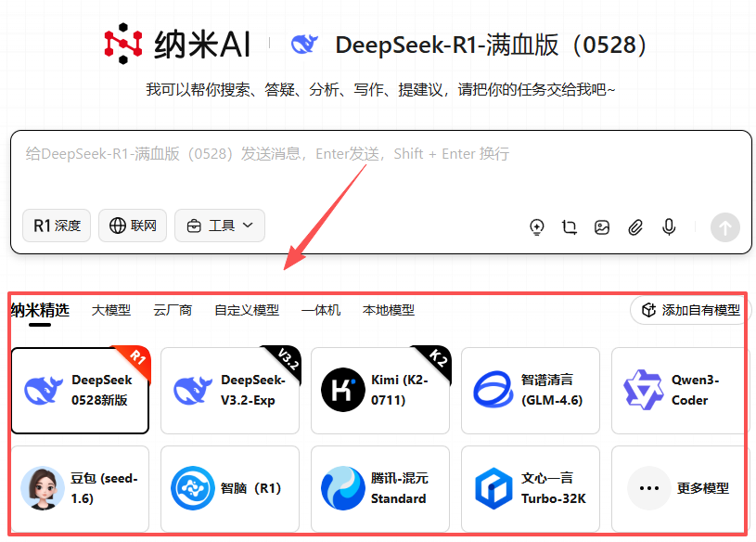Viewport: 756px width, 542px height.
Task: Click the chevron arrow beside 工具
Action: (248, 226)
